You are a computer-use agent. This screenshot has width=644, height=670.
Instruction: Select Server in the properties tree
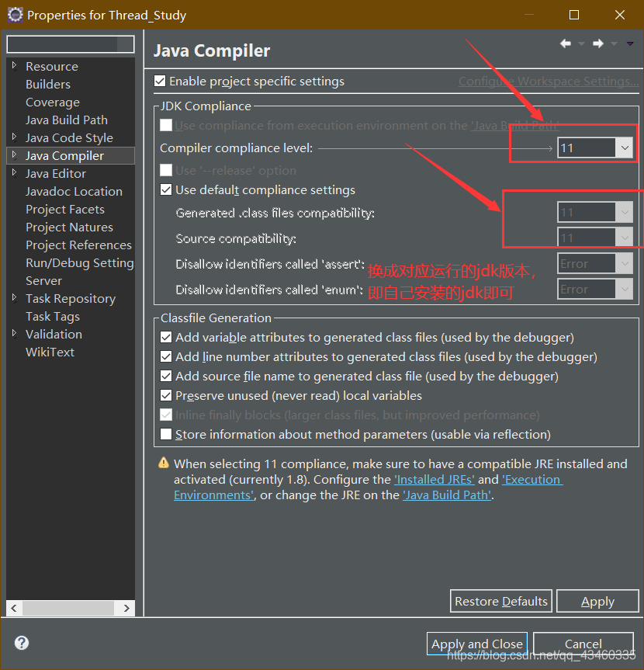[43, 281]
